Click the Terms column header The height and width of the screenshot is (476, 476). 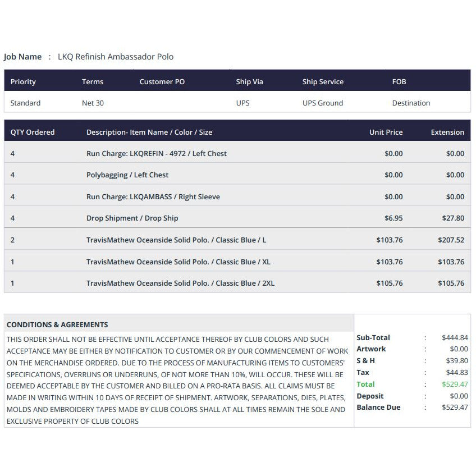pyautogui.click(x=93, y=81)
